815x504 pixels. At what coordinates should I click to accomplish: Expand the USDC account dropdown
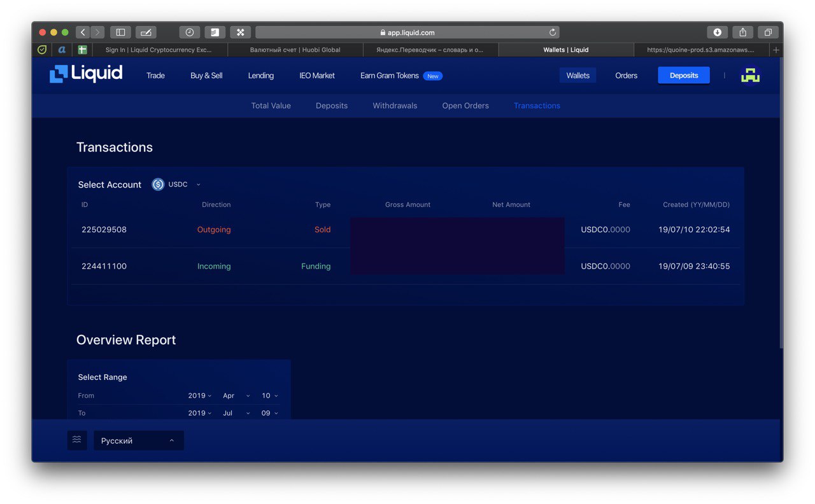pos(176,185)
